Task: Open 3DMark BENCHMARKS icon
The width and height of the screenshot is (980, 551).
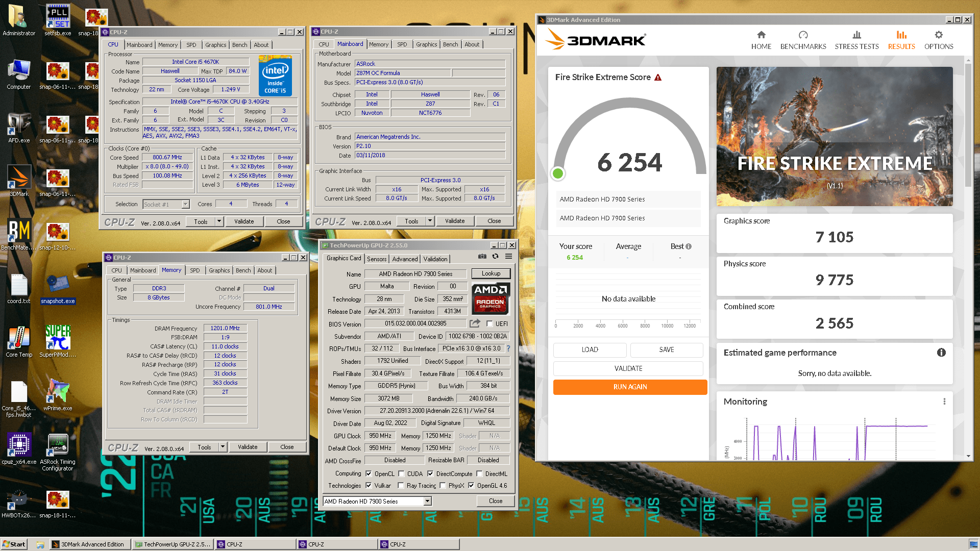Action: [x=803, y=35]
